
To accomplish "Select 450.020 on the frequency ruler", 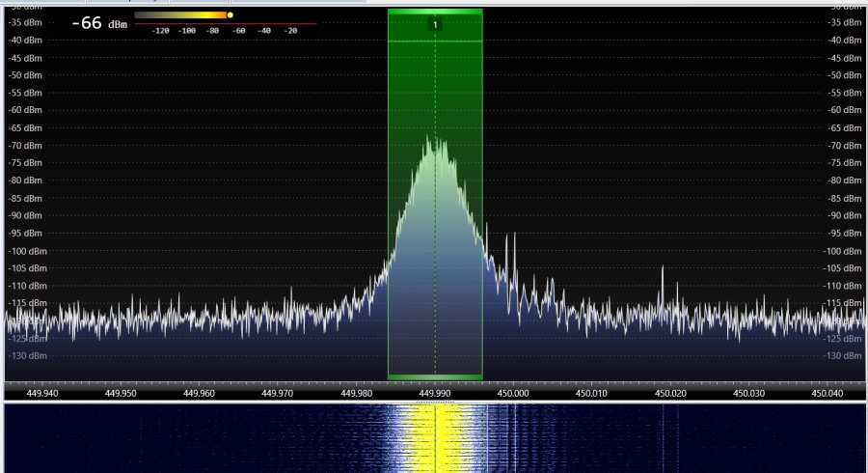I will click(x=670, y=393).
